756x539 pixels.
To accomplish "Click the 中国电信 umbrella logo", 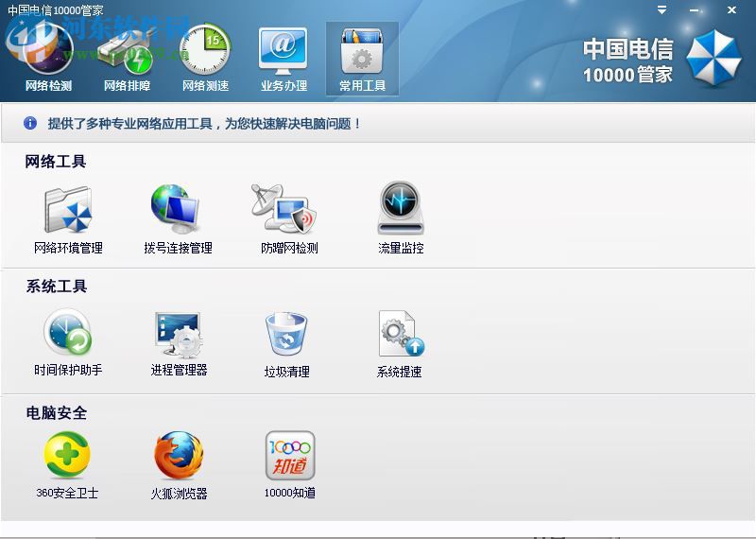I will 713,59.
